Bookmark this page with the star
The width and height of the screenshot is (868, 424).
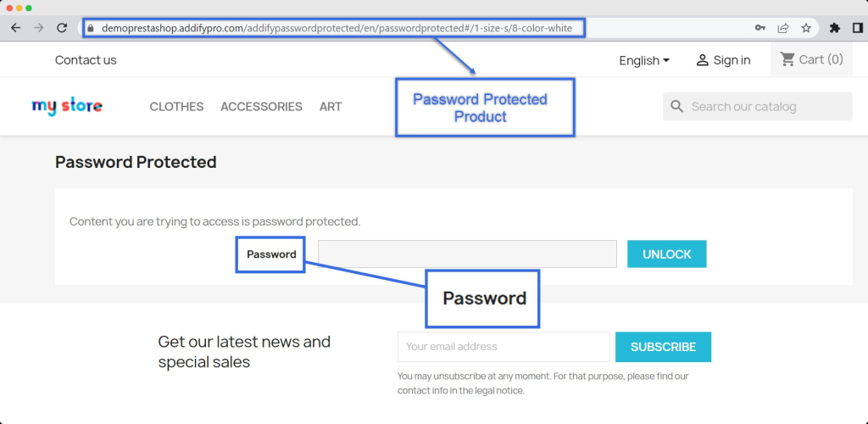806,28
